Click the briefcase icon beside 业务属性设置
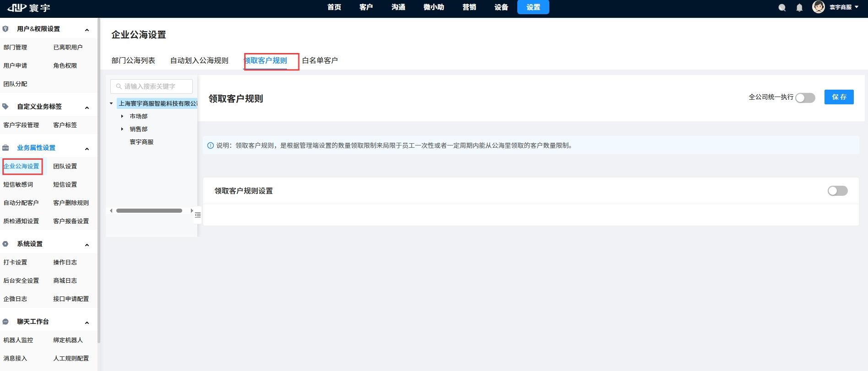The height and width of the screenshot is (371, 868). pos(5,148)
